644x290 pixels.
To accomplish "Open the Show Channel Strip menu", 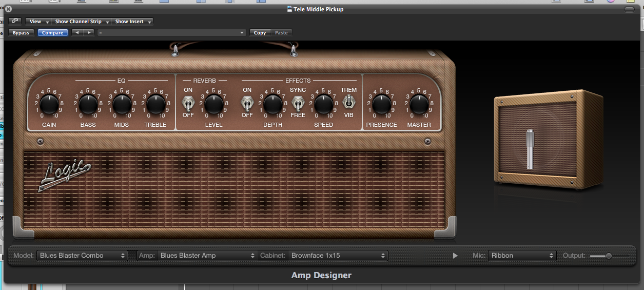I will (x=82, y=22).
